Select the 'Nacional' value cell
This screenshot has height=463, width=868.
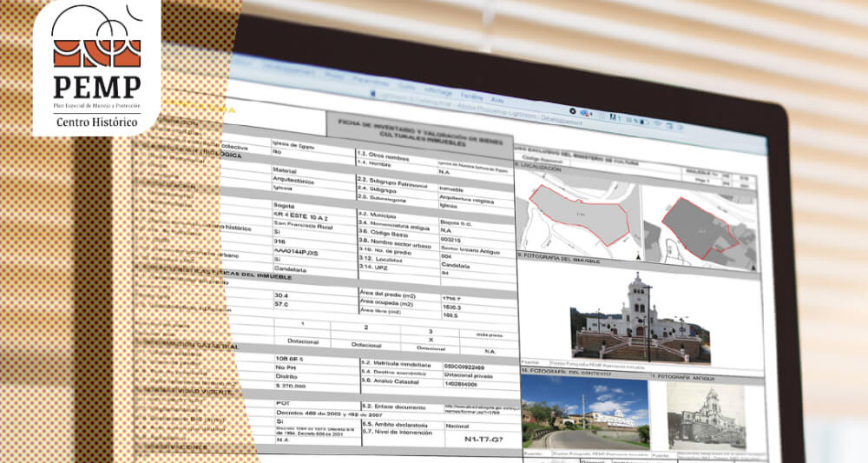pos(457,426)
